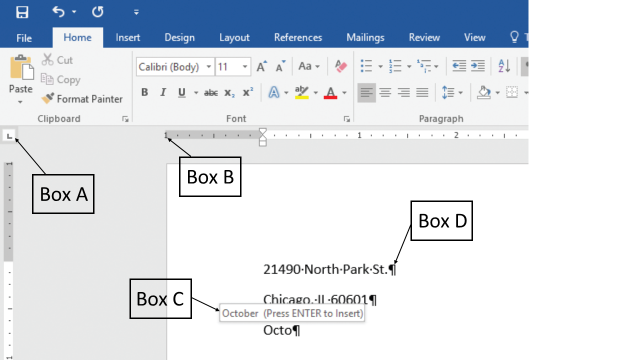
Task: Increase paragraph indent
Action: coord(478,66)
